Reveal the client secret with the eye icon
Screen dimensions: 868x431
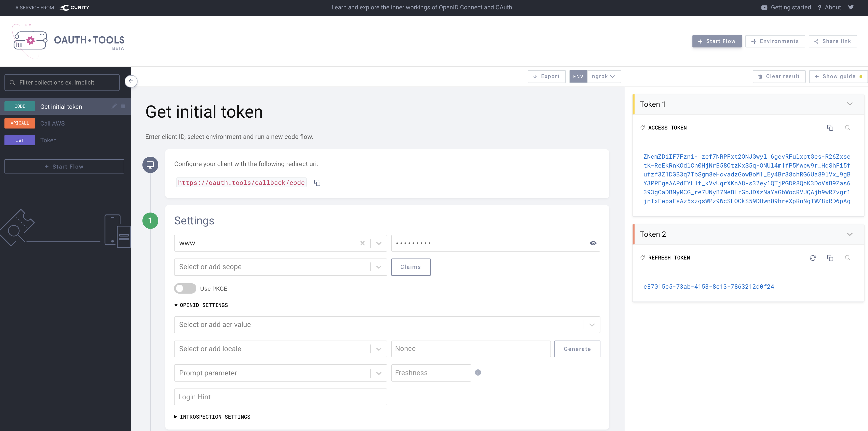593,243
